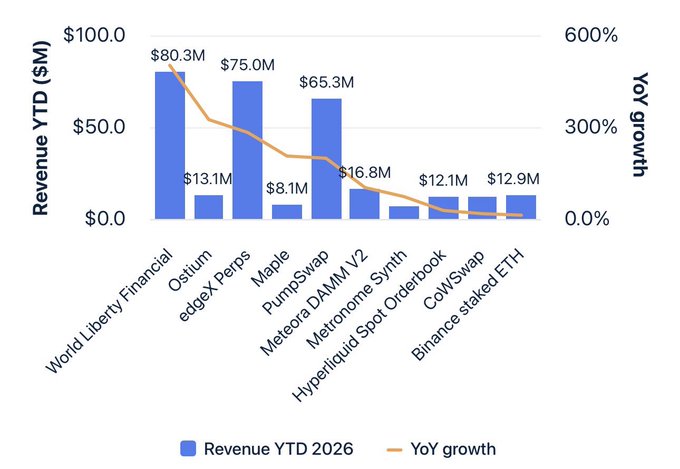Click the $65.3M data label
680x469 pixels.
point(327,82)
